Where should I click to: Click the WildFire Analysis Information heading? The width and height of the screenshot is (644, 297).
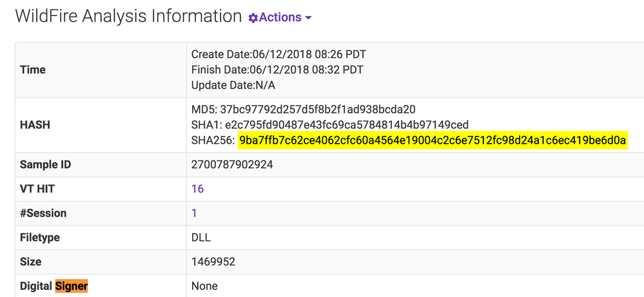coord(128,17)
